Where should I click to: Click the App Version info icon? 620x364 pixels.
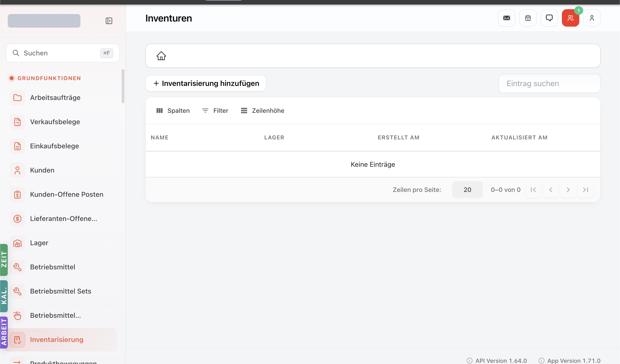point(541,361)
